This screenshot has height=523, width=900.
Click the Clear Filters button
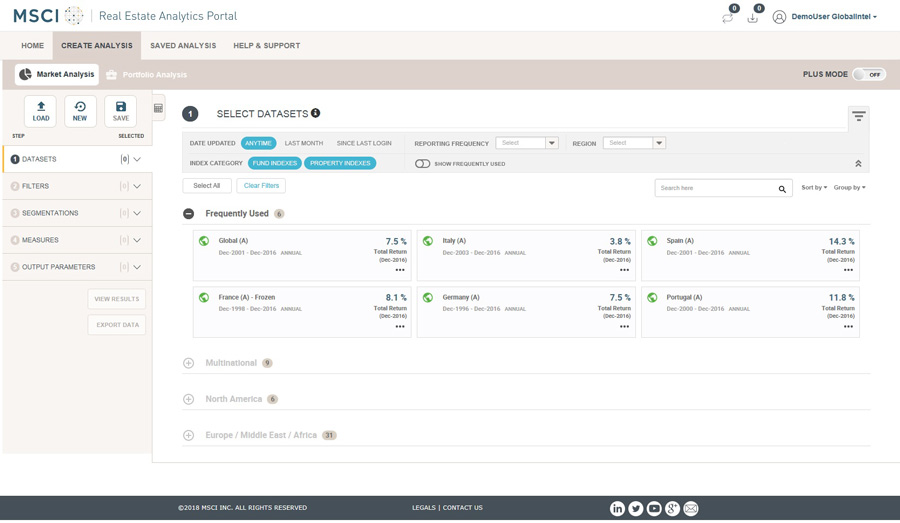click(261, 186)
